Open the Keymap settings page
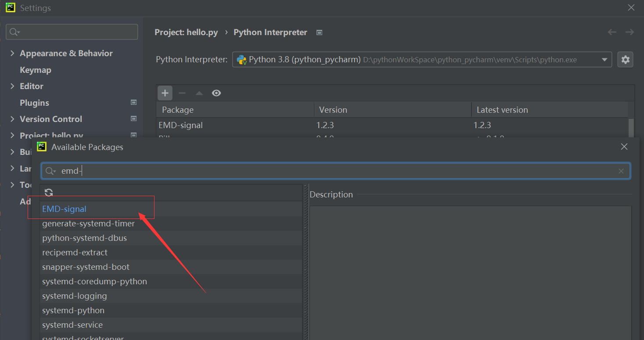The height and width of the screenshot is (340, 644). (x=36, y=70)
